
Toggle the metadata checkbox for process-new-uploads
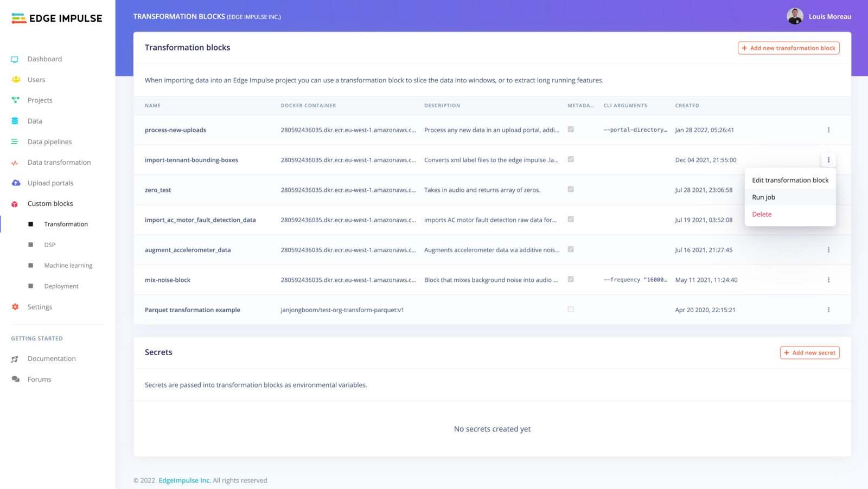click(571, 130)
